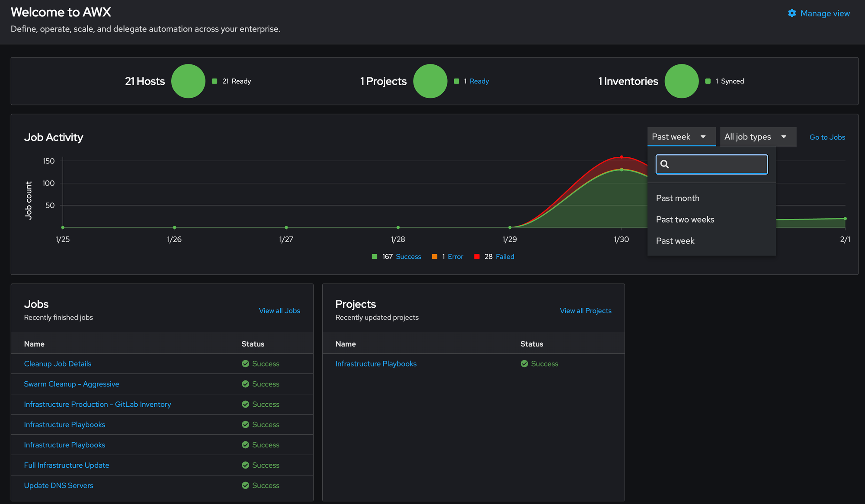Click the red peak data point on 1/30
The width and height of the screenshot is (865, 504).
[x=622, y=157]
